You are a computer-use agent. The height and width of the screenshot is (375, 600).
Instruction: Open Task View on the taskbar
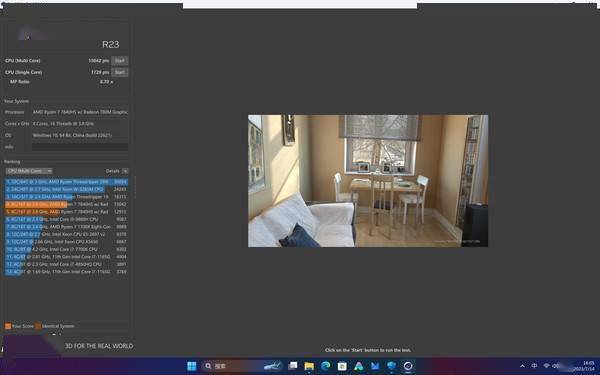tap(293, 366)
